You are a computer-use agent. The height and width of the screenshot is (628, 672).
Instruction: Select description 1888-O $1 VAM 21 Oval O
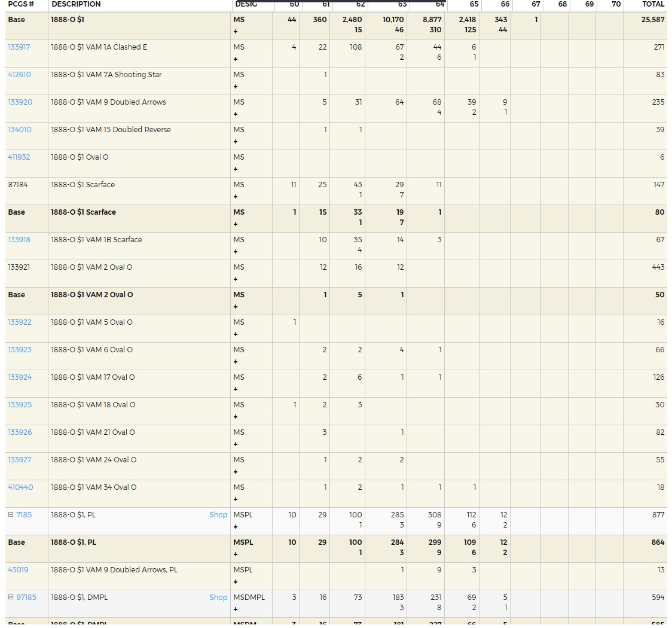[x=93, y=432]
